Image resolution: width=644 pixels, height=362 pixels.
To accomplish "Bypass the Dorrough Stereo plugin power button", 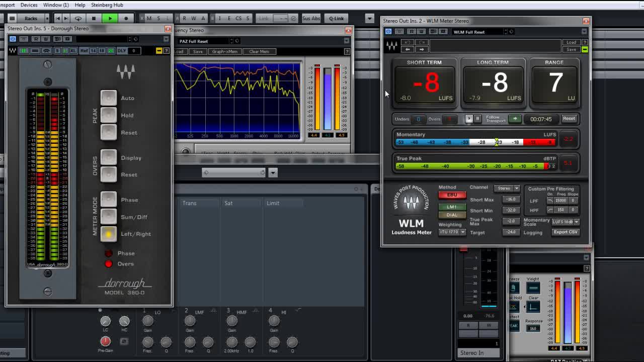I will [13, 39].
